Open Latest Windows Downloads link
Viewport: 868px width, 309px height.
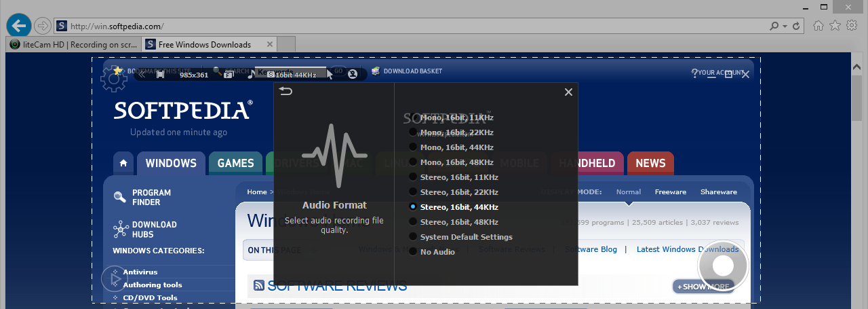(688, 249)
